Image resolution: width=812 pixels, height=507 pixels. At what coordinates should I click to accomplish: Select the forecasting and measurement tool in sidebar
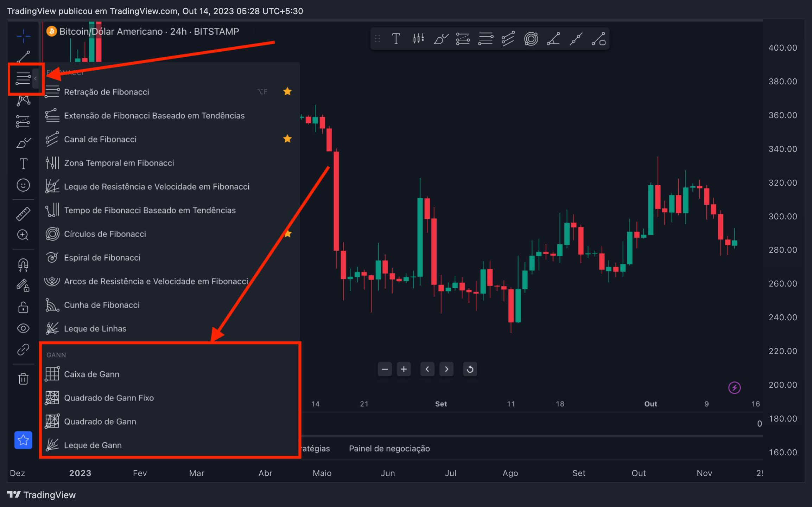tap(23, 121)
